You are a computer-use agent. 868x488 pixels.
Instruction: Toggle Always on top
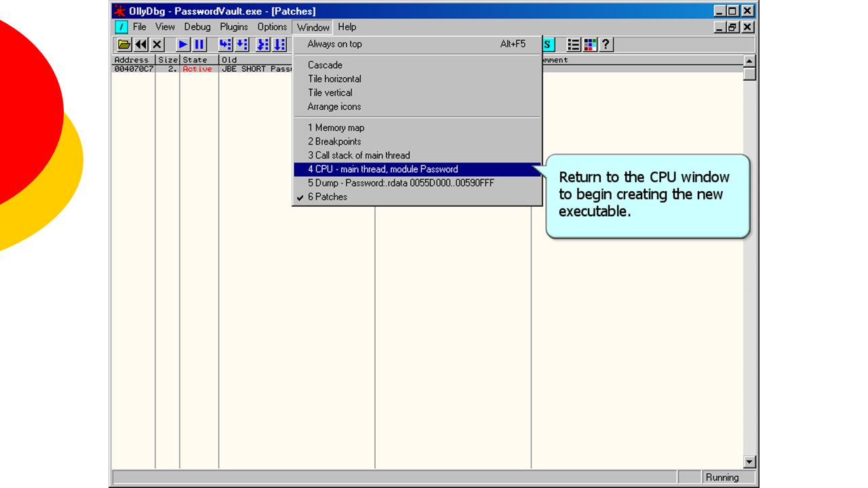[x=417, y=44]
